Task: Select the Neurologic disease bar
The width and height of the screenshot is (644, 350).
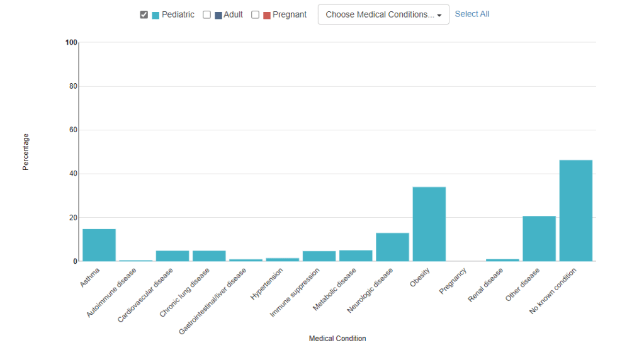Action: [x=392, y=247]
